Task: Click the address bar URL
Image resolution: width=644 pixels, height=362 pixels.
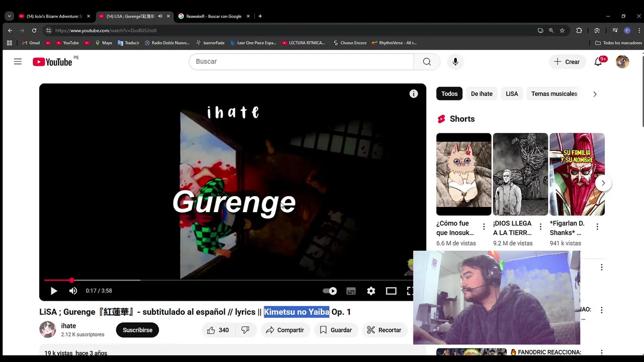Action: click(106, 30)
